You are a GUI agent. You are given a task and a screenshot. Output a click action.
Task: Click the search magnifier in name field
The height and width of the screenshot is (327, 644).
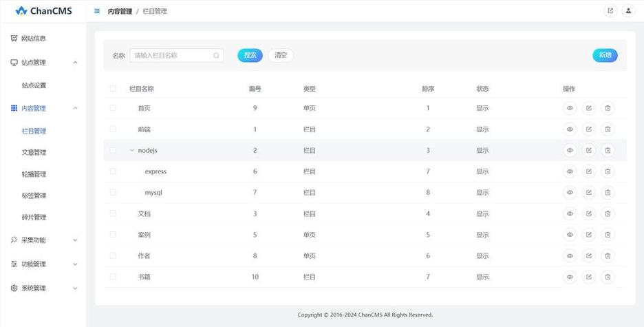[x=216, y=56]
